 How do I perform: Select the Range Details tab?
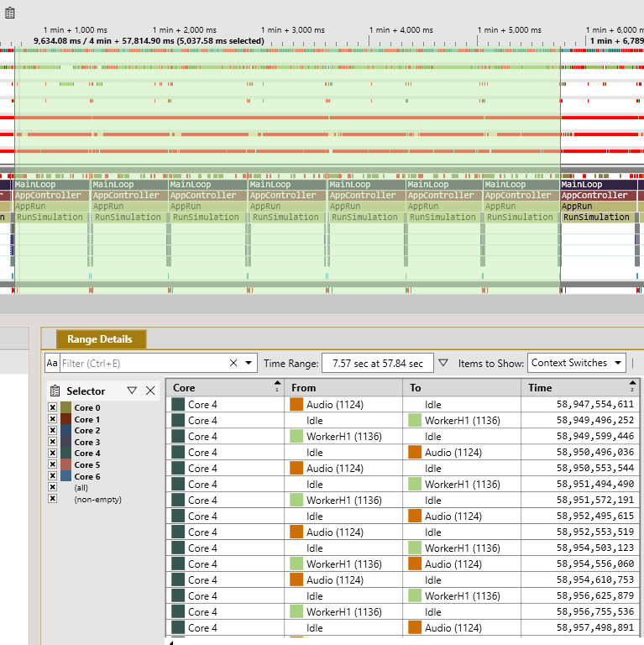pos(101,339)
